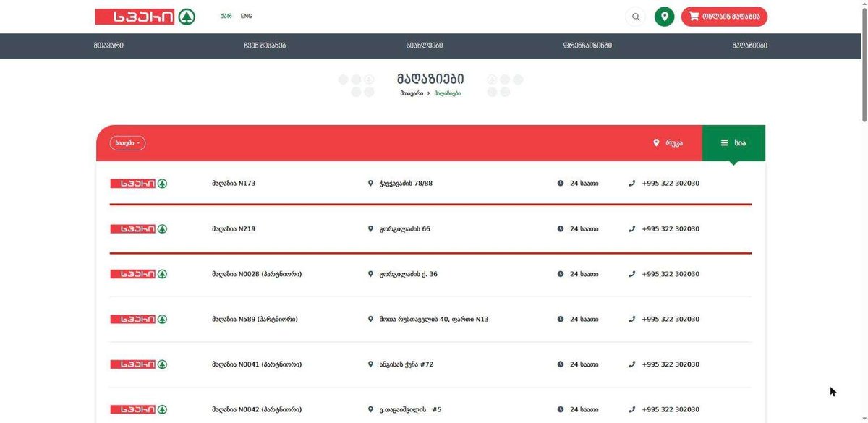The image size is (868, 423).
Task: Click the list lines icon beside სია
Action: [x=724, y=143]
